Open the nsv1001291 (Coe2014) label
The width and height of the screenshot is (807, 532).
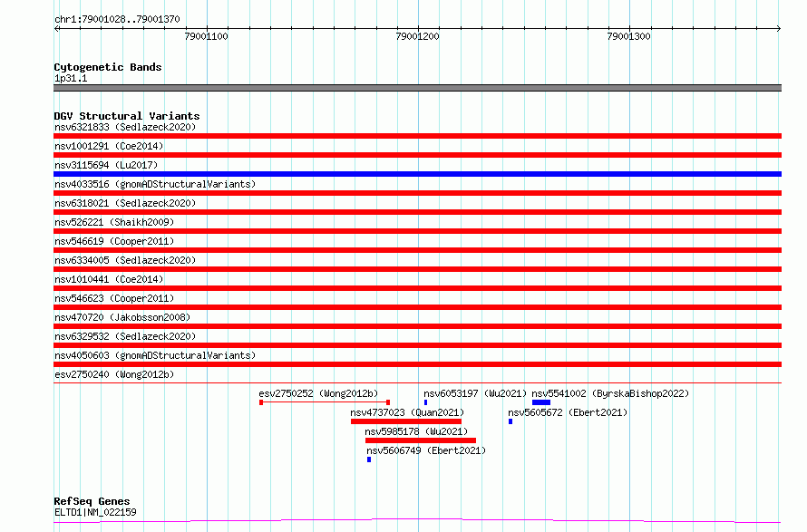[109, 146]
